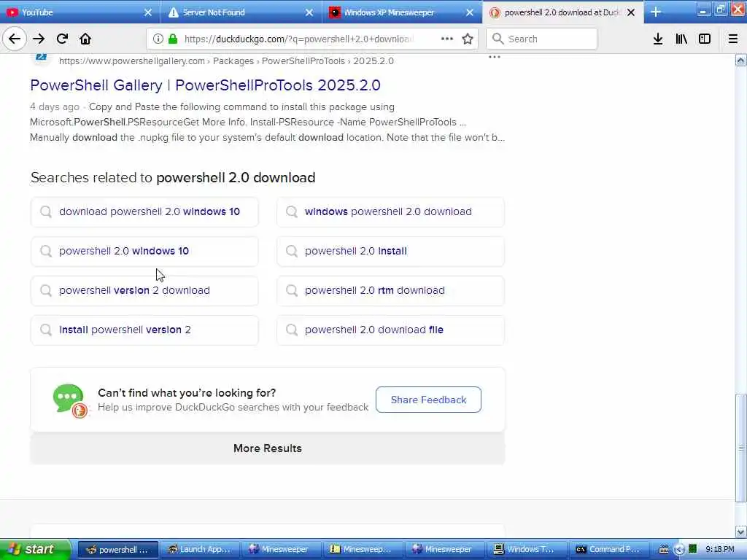Click the page scroll up arrow
Screen dimensions: 747x560
click(x=741, y=60)
